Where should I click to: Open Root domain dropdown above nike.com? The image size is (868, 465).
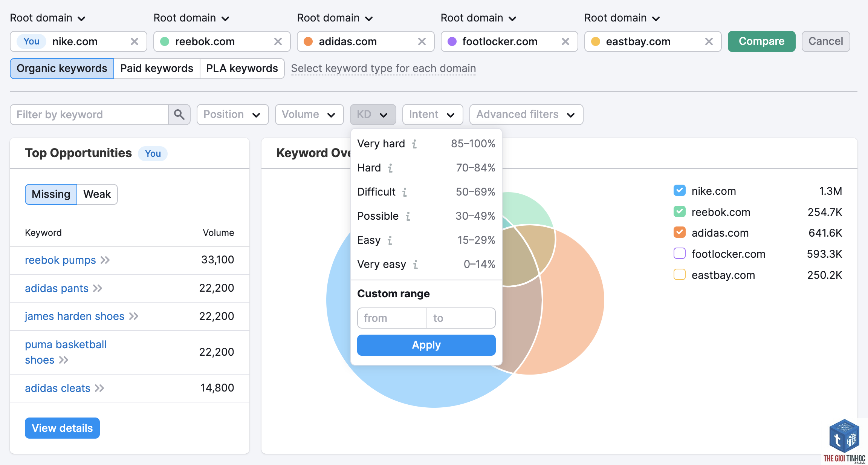click(x=48, y=18)
